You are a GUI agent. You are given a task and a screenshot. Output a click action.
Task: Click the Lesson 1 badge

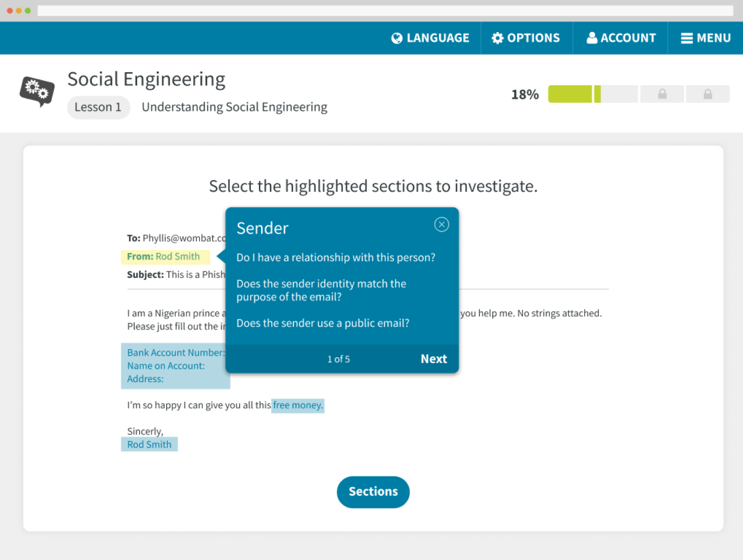pos(98,107)
